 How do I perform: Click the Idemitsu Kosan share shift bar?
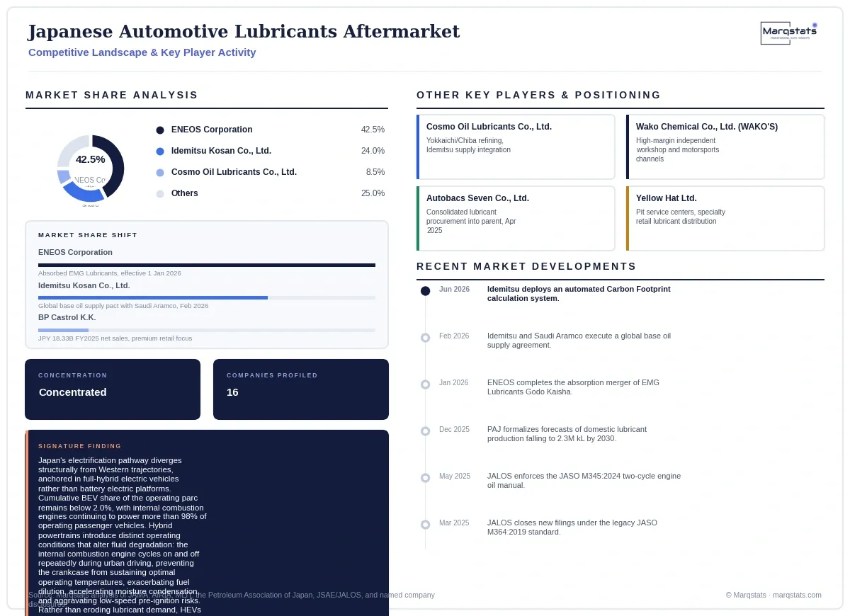point(207,298)
